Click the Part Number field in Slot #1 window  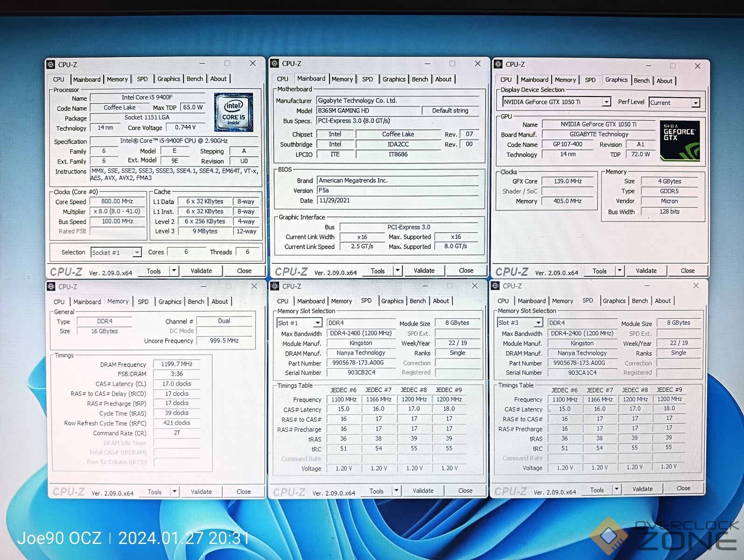click(361, 363)
